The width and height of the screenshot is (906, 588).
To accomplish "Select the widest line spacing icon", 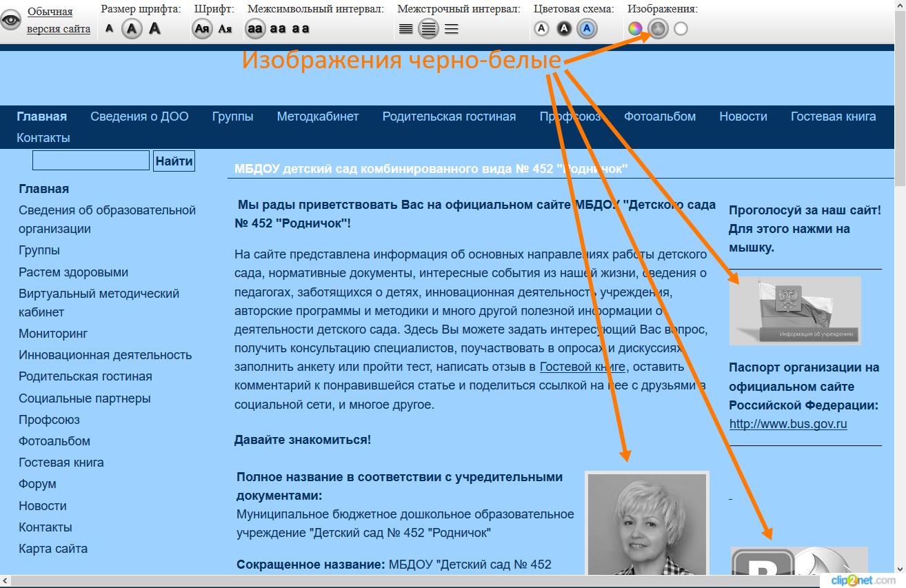I will tap(452, 29).
